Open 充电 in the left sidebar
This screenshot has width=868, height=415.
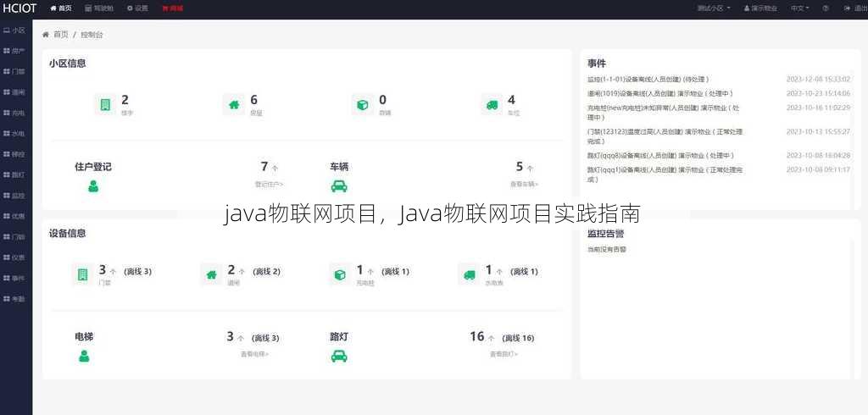(x=15, y=113)
